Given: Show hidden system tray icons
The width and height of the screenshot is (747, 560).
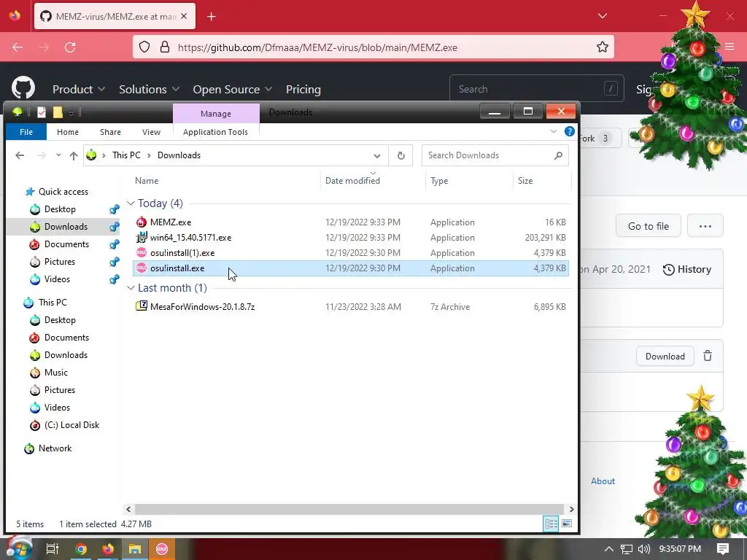Looking at the screenshot, I should (x=609, y=549).
